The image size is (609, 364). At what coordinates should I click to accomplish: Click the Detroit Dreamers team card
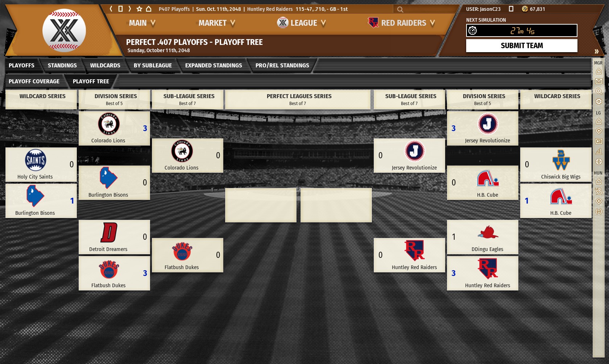point(114,237)
